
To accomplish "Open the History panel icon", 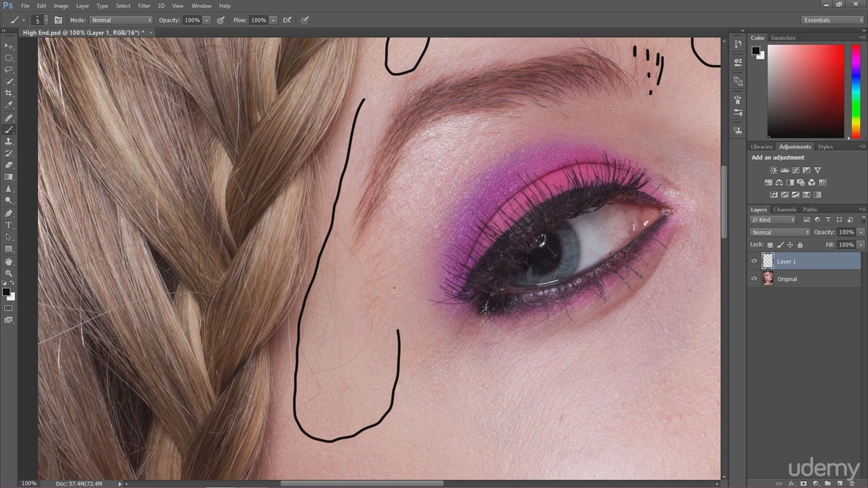I will point(738,43).
